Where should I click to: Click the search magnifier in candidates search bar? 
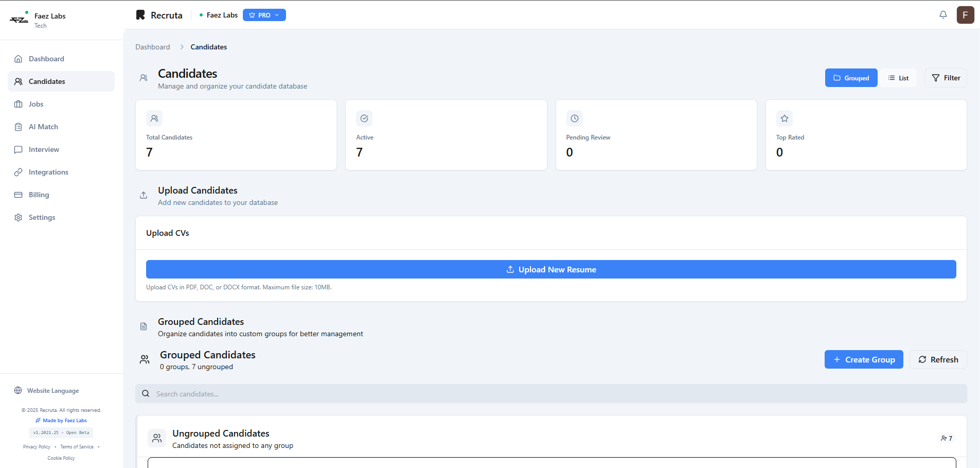point(146,393)
